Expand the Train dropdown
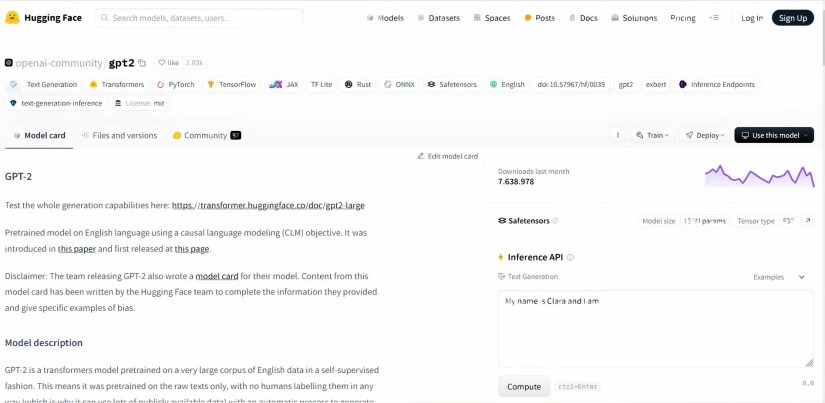 [652, 135]
